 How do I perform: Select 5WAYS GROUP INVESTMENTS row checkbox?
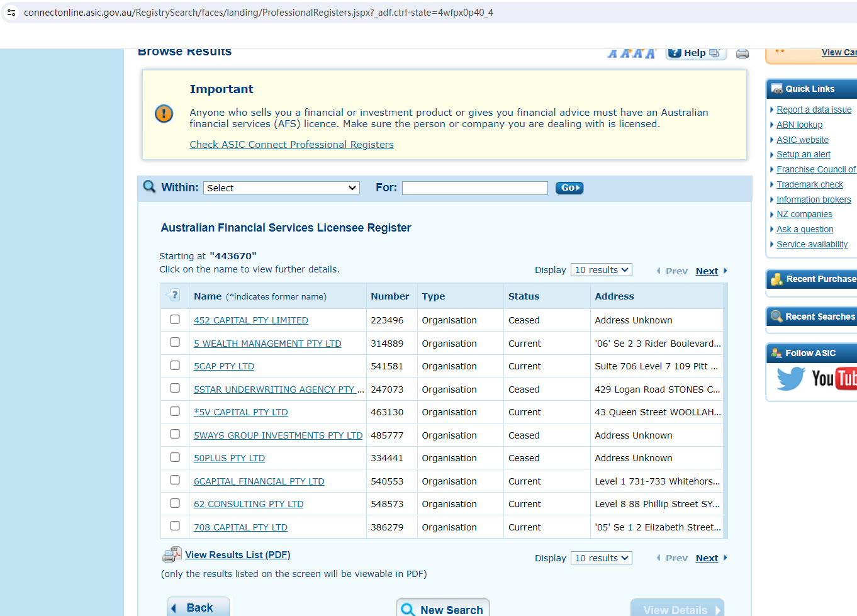175,434
